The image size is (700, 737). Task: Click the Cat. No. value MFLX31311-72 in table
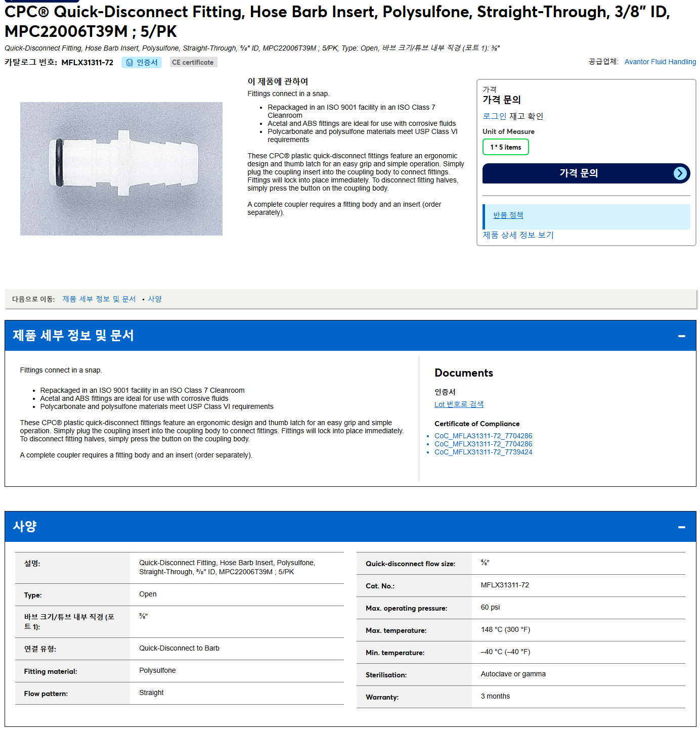click(505, 585)
